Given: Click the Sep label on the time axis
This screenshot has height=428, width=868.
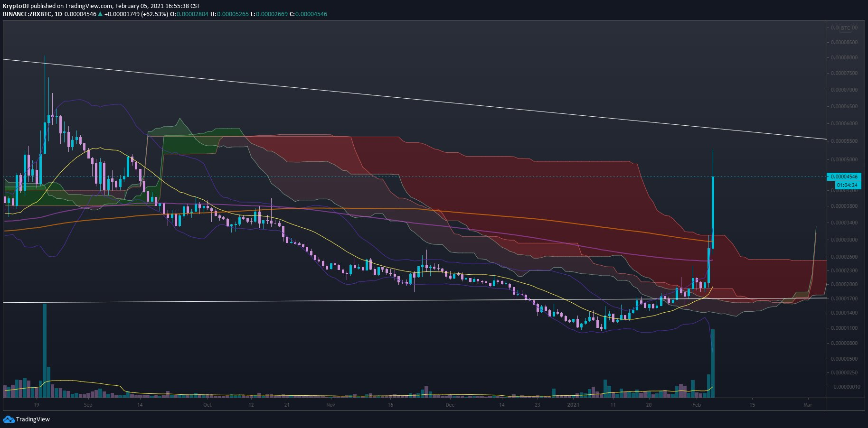Looking at the screenshot, I should (88, 405).
